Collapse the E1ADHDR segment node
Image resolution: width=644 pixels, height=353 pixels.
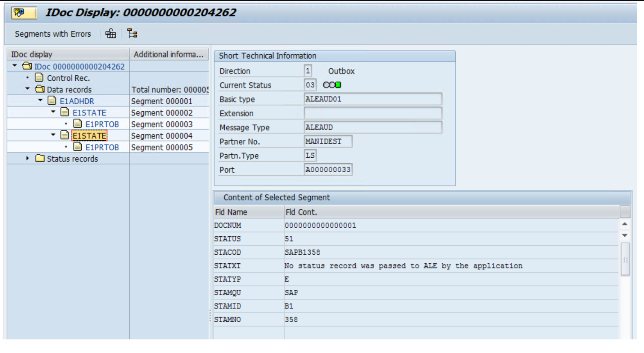pyautogui.click(x=40, y=100)
